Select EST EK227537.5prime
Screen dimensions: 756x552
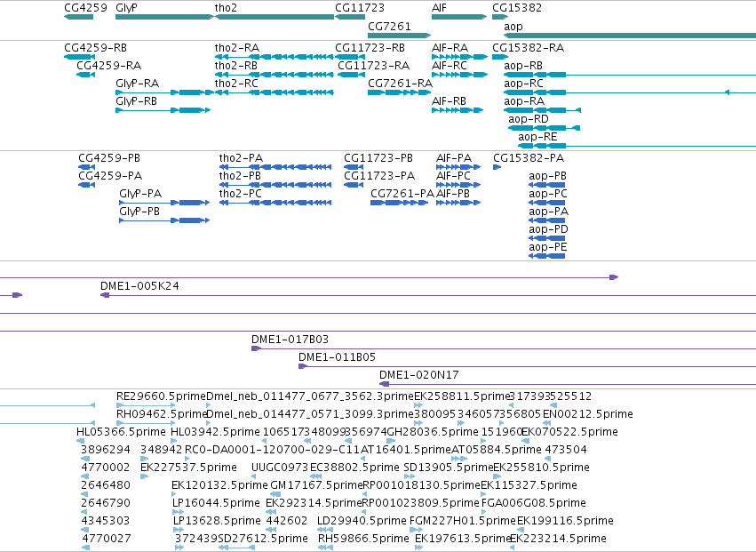pos(144,476)
